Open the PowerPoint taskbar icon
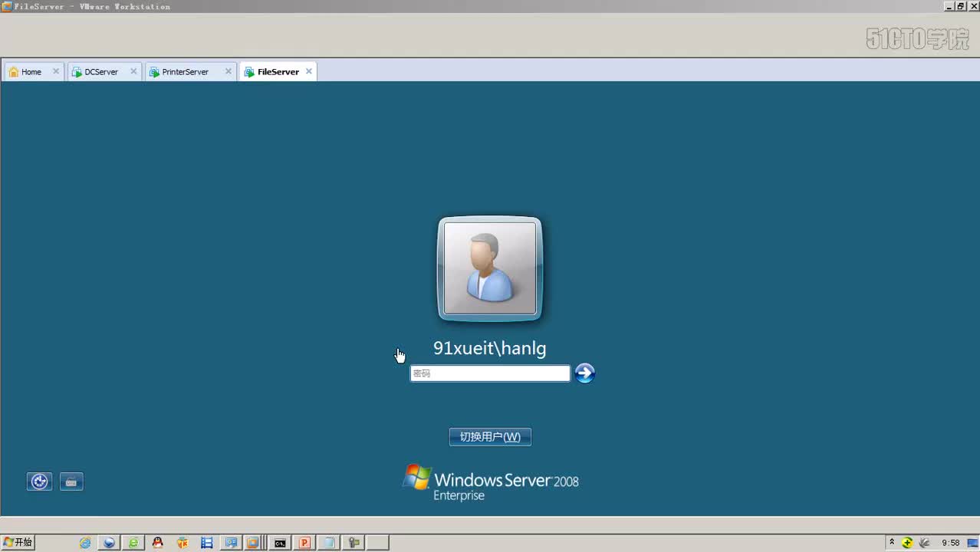 (x=304, y=543)
